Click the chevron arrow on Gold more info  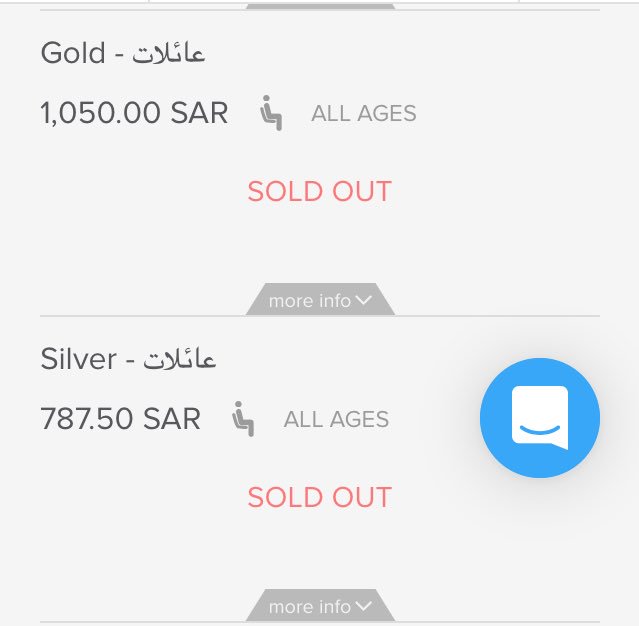click(x=364, y=300)
